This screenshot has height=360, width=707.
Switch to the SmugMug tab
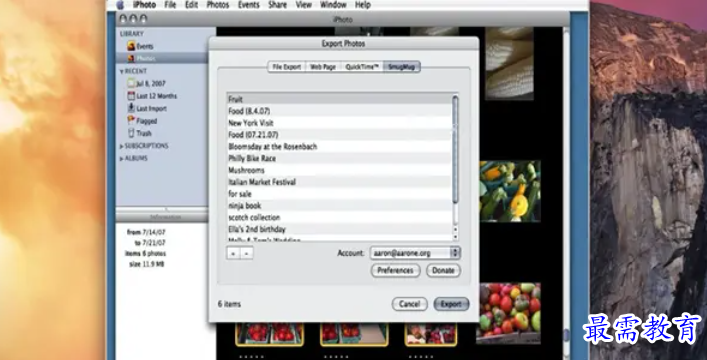(x=401, y=67)
